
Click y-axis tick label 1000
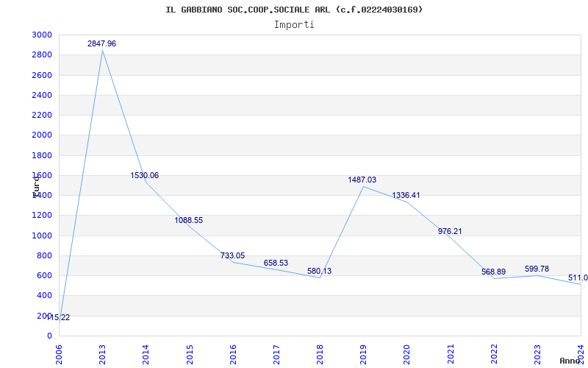pos(42,236)
